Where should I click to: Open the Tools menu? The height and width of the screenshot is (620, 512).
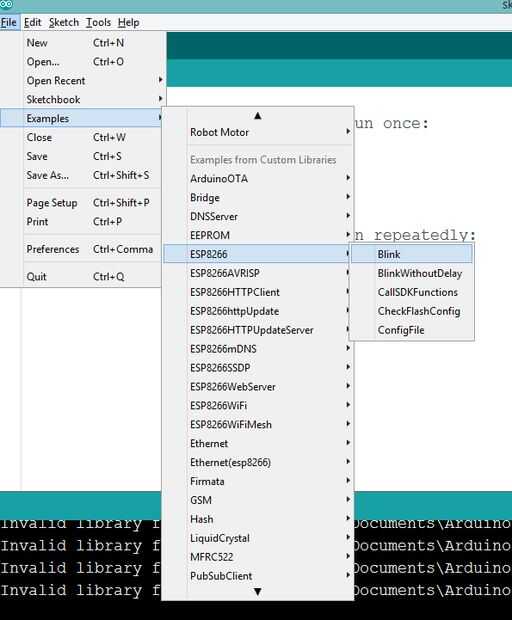click(98, 23)
